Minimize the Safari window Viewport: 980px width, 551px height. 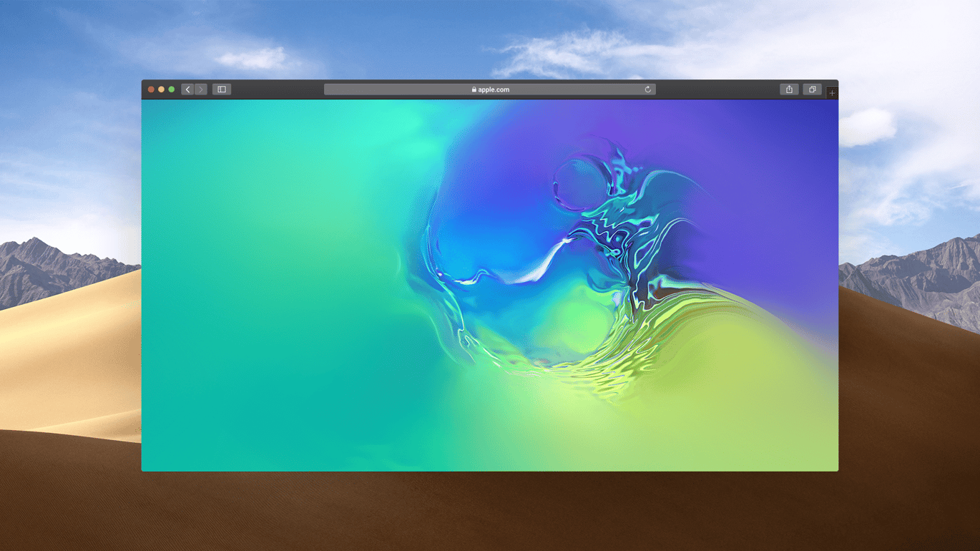(161, 89)
